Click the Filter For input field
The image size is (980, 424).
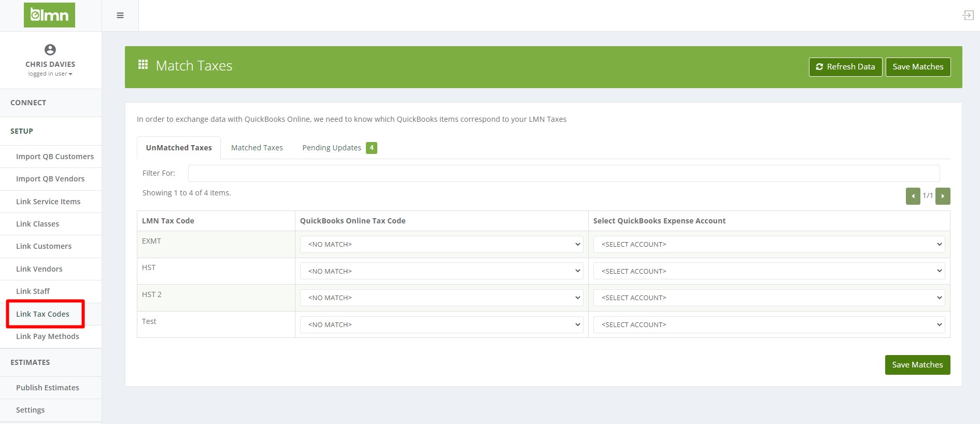pos(564,173)
